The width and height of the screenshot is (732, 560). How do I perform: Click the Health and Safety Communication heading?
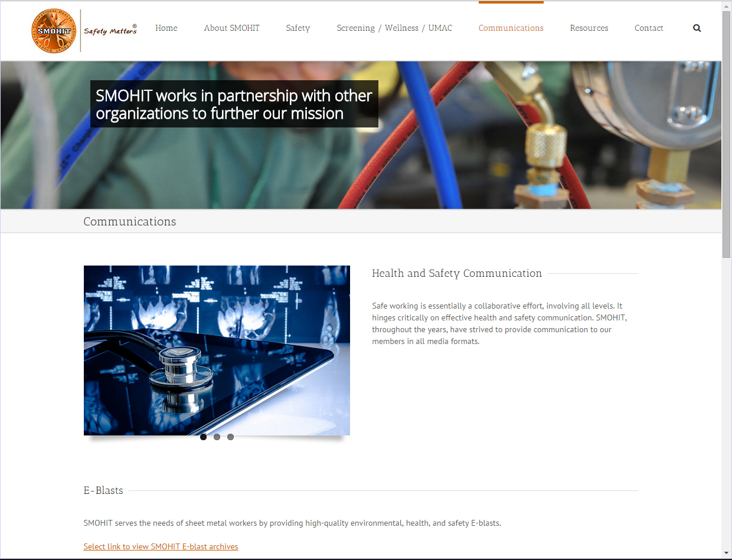[x=456, y=273]
